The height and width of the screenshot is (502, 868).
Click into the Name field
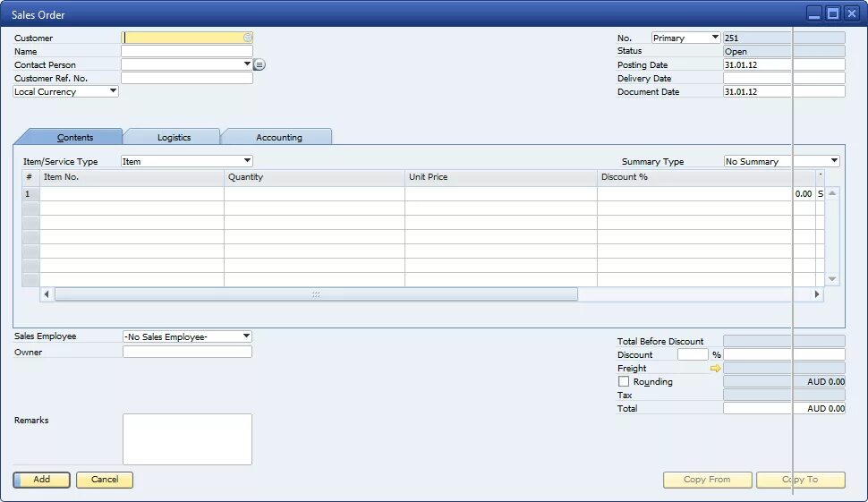coord(187,51)
